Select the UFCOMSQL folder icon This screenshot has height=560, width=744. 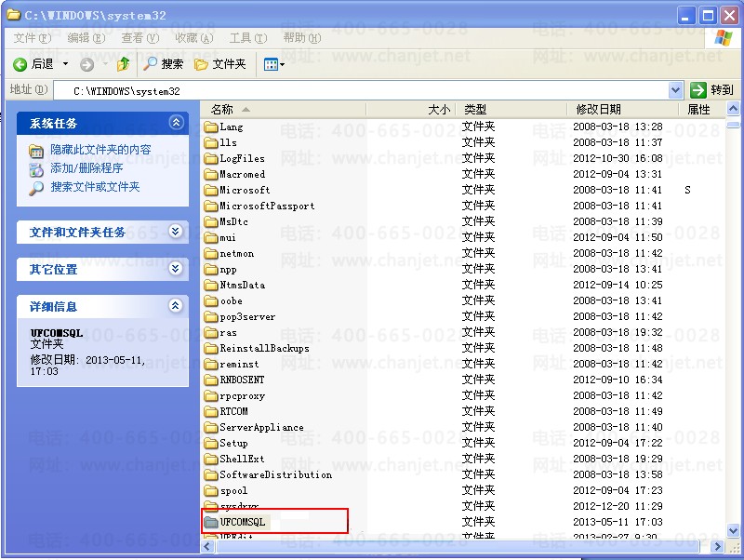point(211,522)
